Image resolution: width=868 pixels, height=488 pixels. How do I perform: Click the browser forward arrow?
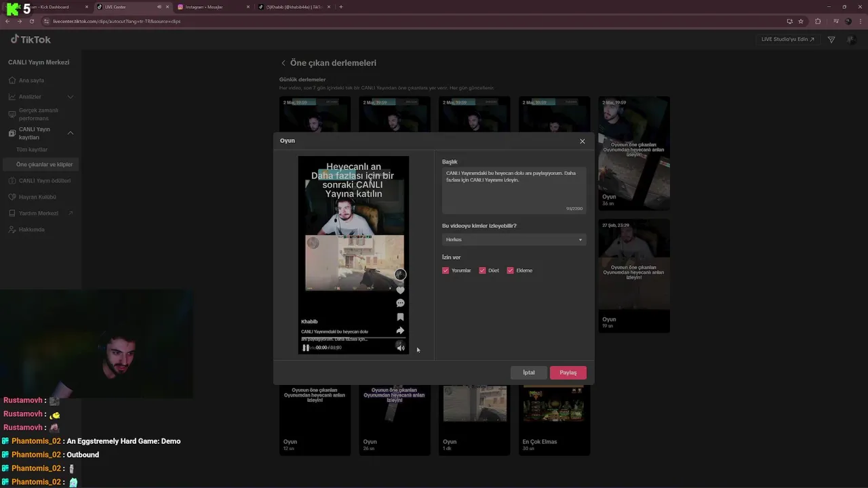[19, 21]
